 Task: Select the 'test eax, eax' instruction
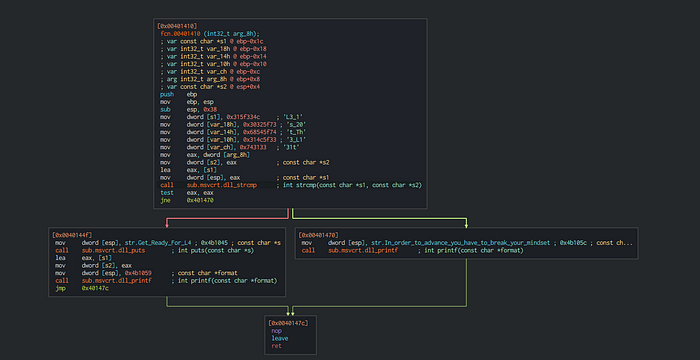pyautogui.click(x=187, y=193)
